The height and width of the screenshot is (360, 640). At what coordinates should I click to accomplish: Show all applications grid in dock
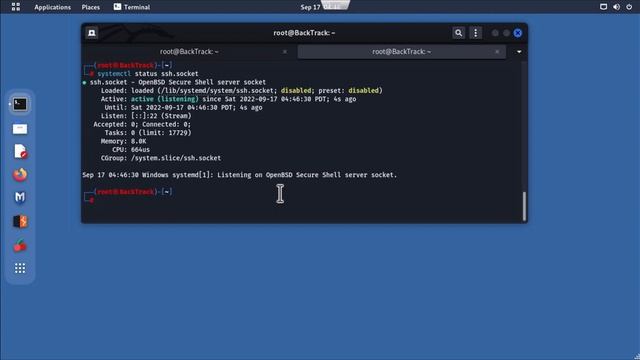click(x=20, y=268)
